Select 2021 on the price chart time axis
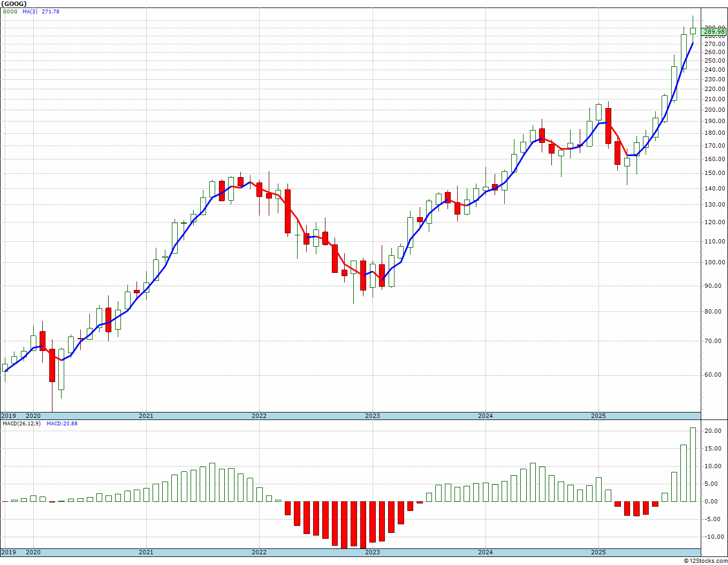Image resolution: width=728 pixels, height=565 pixels. (146, 416)
